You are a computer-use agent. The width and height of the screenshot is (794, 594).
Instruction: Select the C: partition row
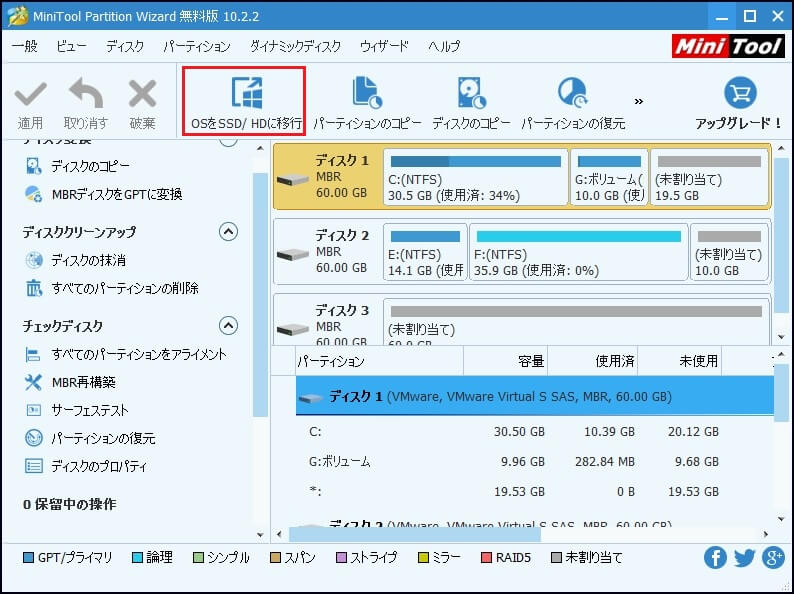tap(535, 432)
